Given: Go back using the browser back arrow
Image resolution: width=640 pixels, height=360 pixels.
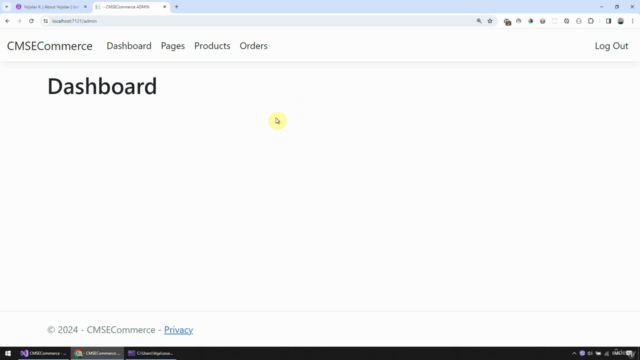Looking at the screenshot, I should tap(7, 21).
